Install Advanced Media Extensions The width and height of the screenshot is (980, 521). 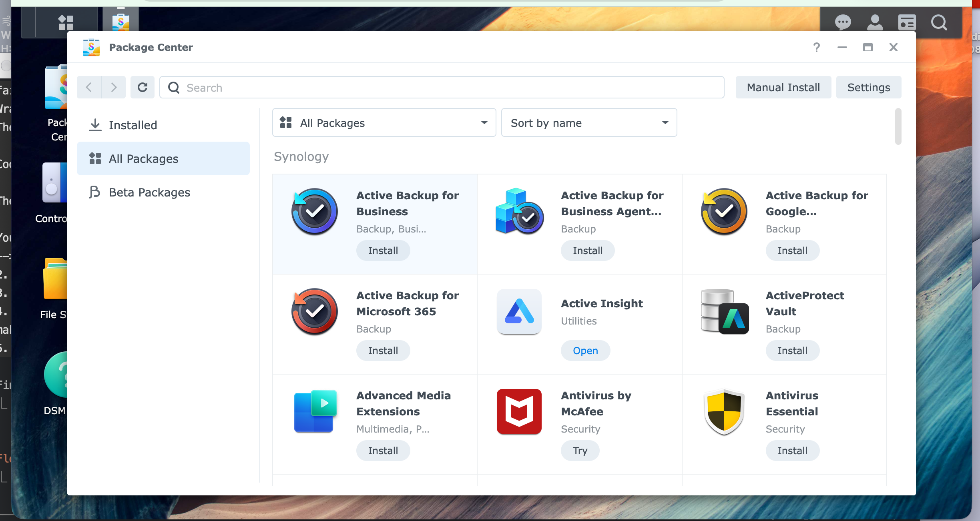coord(383,451)
